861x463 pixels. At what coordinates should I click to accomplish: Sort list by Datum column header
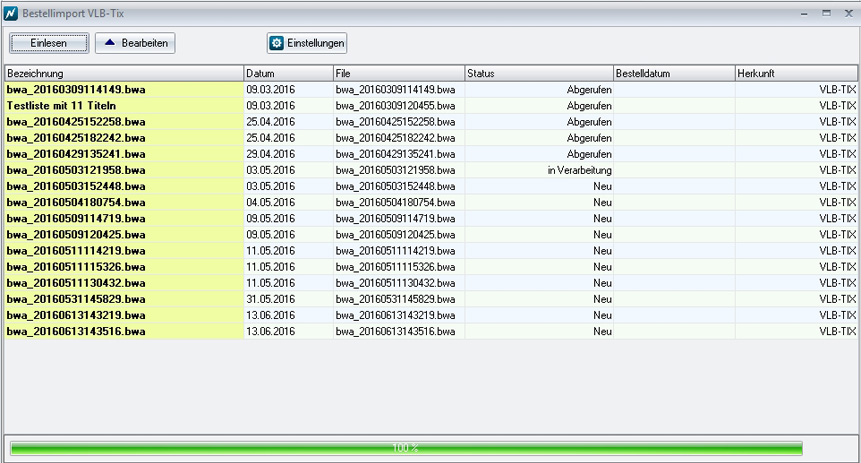point(288,74)
